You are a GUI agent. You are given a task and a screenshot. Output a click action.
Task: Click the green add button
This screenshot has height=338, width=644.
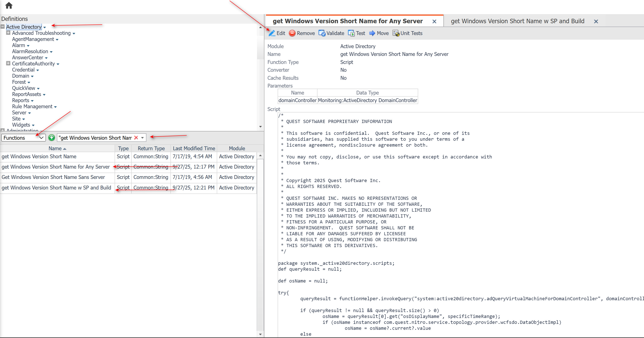51,138
